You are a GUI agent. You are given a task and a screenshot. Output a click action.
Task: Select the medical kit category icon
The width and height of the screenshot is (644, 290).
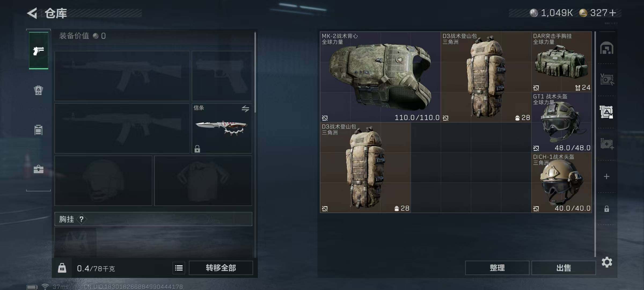[x=607, y=144]
